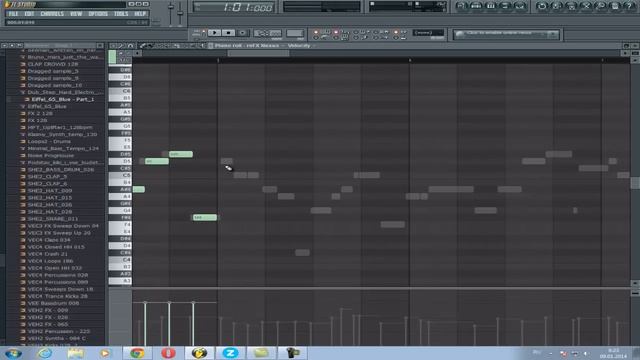Toggle the blend recording LED switch

pos(376,32)
